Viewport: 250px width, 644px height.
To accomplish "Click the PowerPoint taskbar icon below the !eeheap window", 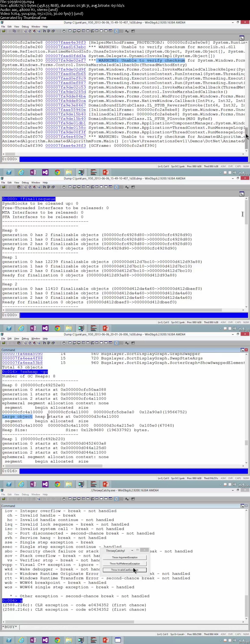I will tap(106, 484).
